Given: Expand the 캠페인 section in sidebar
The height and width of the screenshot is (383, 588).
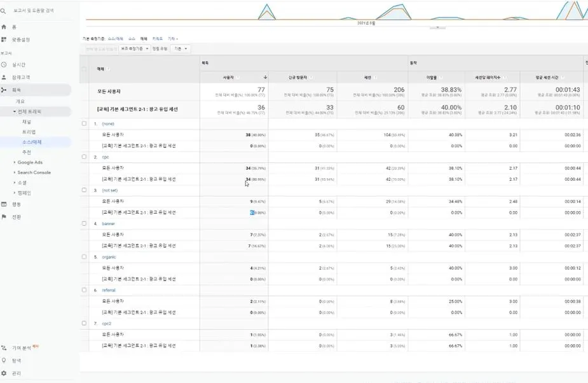Looking at the screenshot, I should pos(15,193).
